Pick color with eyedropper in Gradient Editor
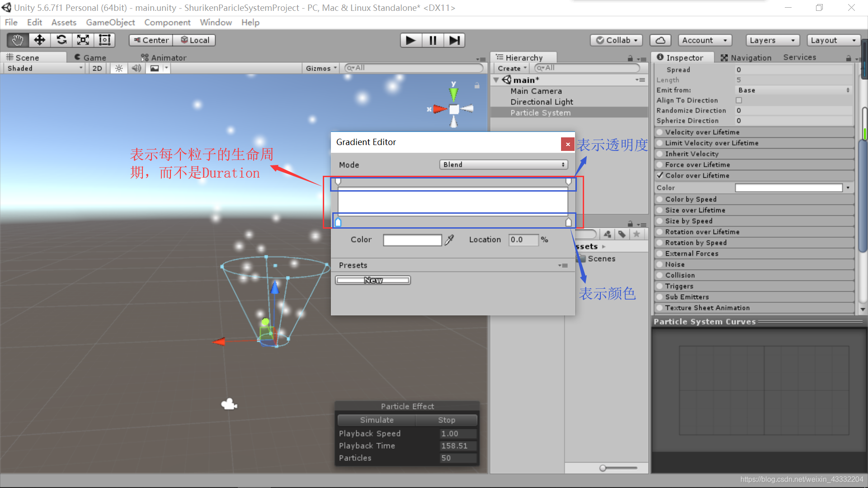Screen dimensions: 868x488 click(449, 240)
